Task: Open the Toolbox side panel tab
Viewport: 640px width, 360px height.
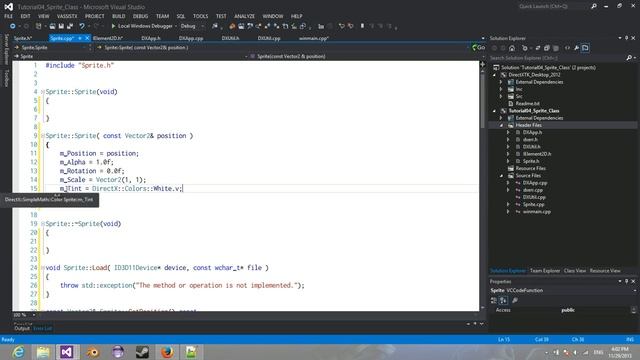Action: tap(6, 78)
